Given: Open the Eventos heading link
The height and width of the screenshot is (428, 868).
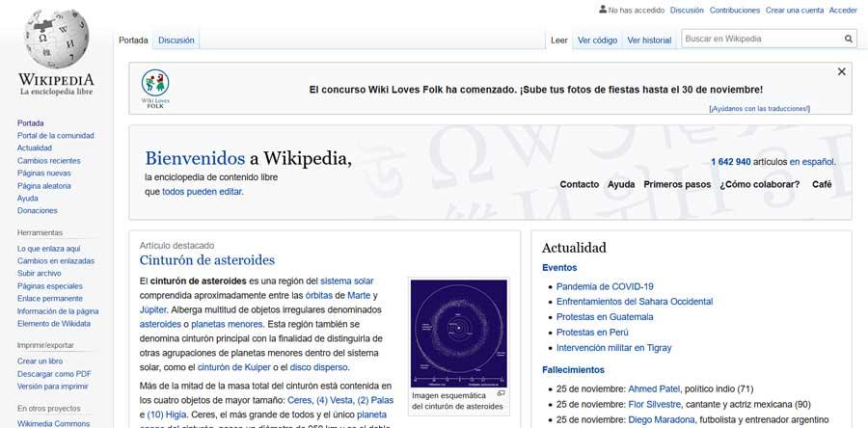Looking at the screenshot, I should click(559, 268).
